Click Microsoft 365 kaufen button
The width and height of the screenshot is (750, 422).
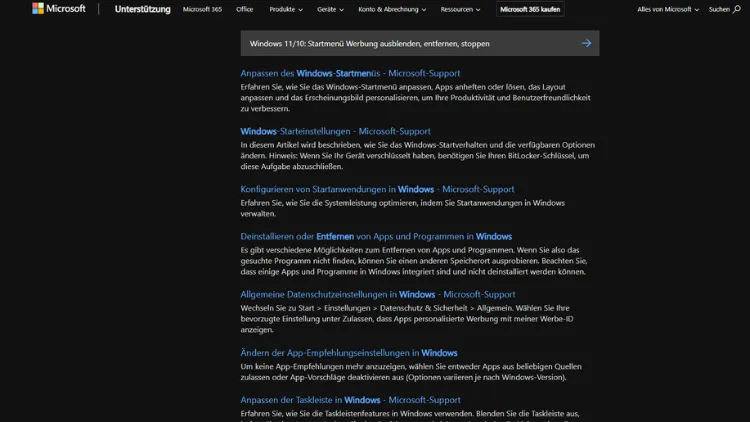pyautogui.click(x=530, y=9)
